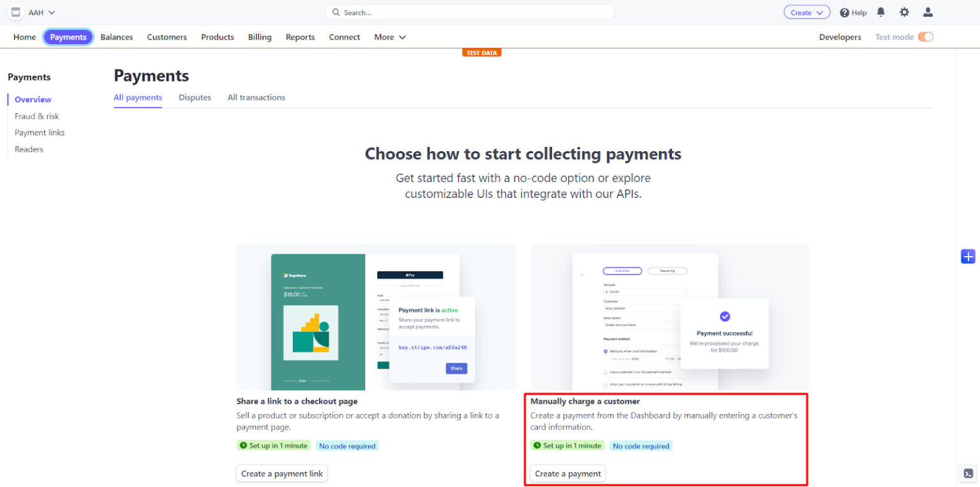This screenshot has width=980, height=487.
Task: Open the All transactions tab
Action: (x=256, y=97)
